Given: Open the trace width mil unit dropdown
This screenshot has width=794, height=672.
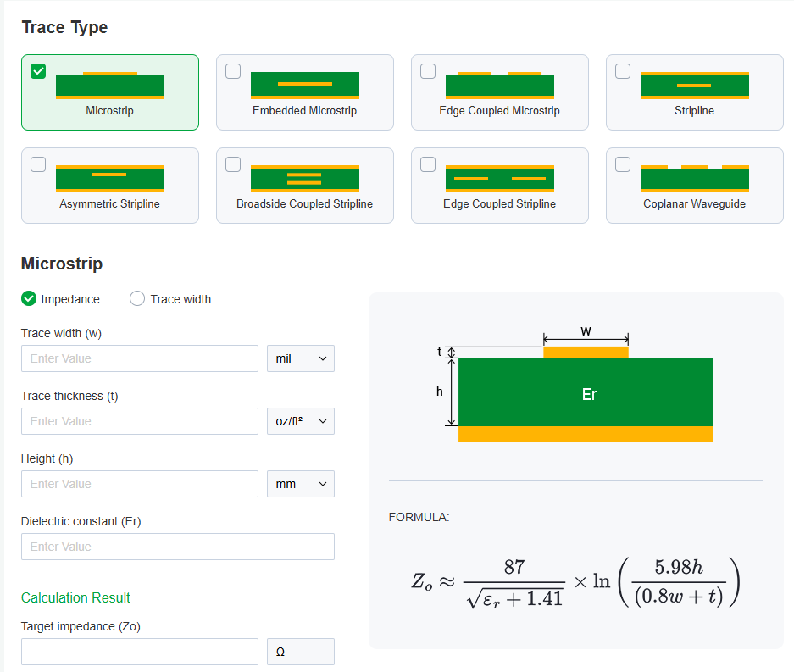Looking at the screenshot, I should [x=301, y=358].
